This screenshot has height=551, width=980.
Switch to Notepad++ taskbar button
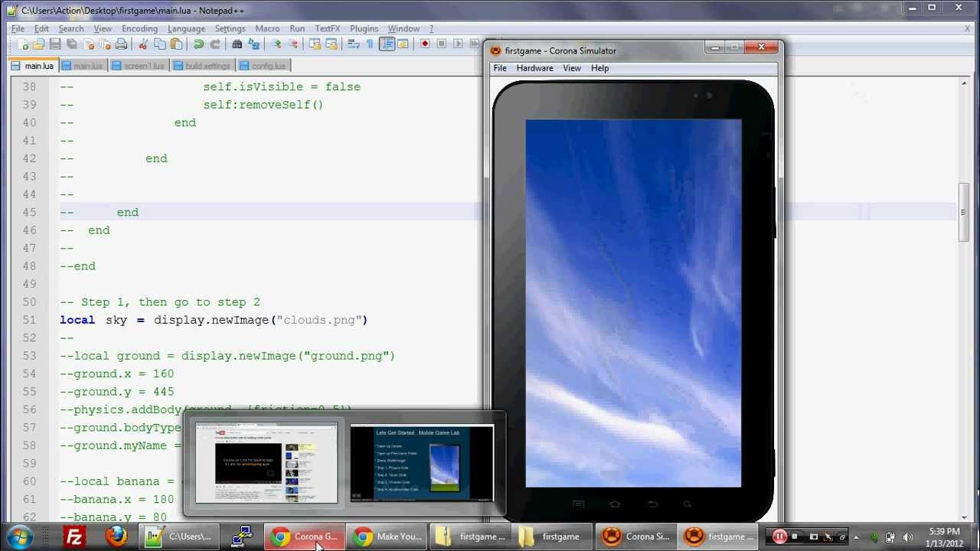click(x=181, y=536)
